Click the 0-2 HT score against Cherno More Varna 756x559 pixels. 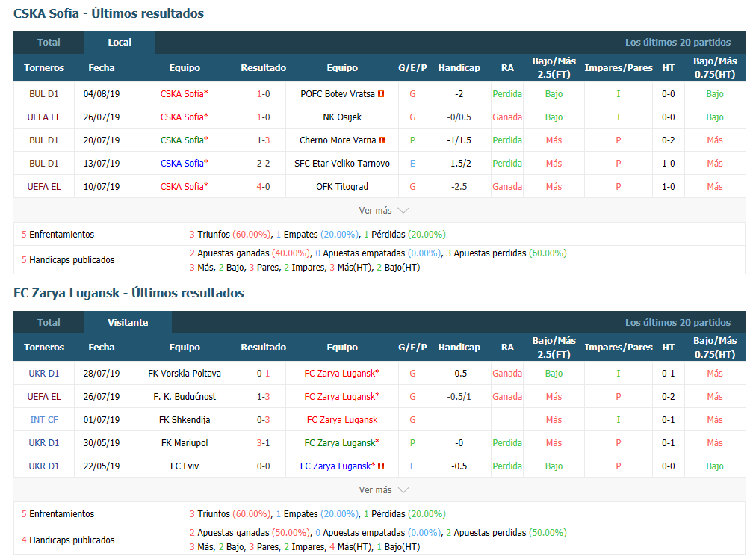[669, 140]
